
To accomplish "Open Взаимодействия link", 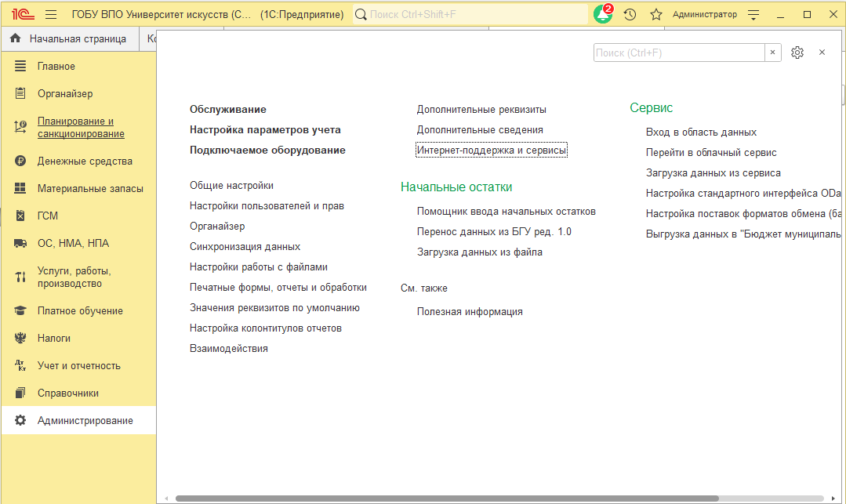I will click(228, 349).
